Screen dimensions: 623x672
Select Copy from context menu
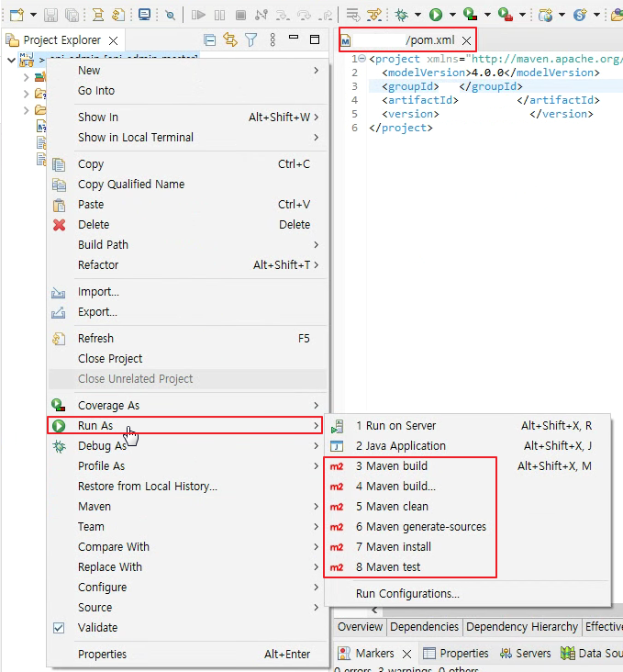187,163
